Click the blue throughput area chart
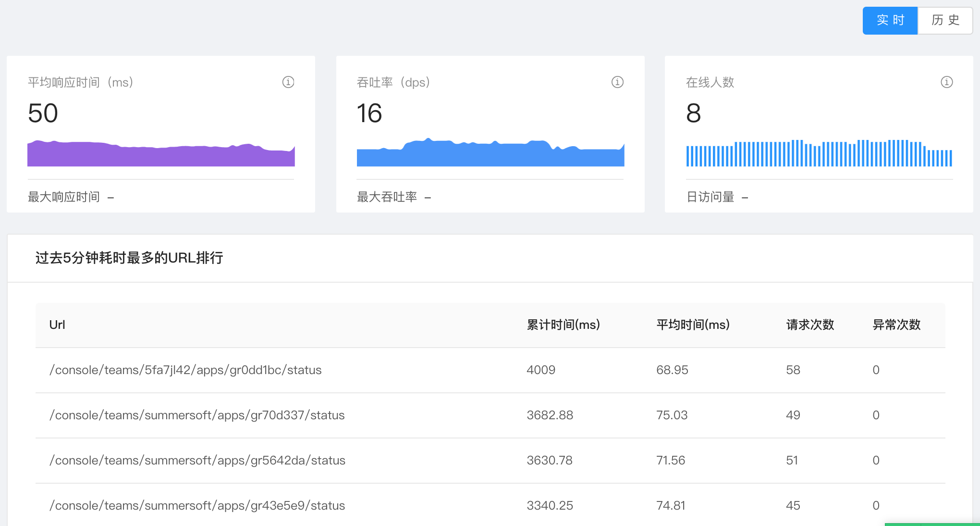Image resolution: width=980 pixels, height=526 pixels. click(490, 154)
